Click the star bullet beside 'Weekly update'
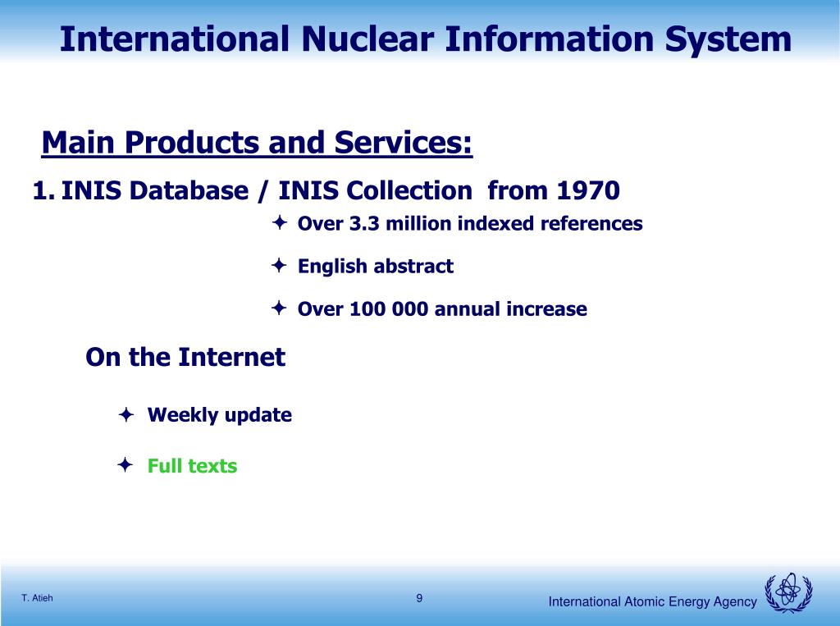This screenshot has width=840, height=626. tap(126, 414)
